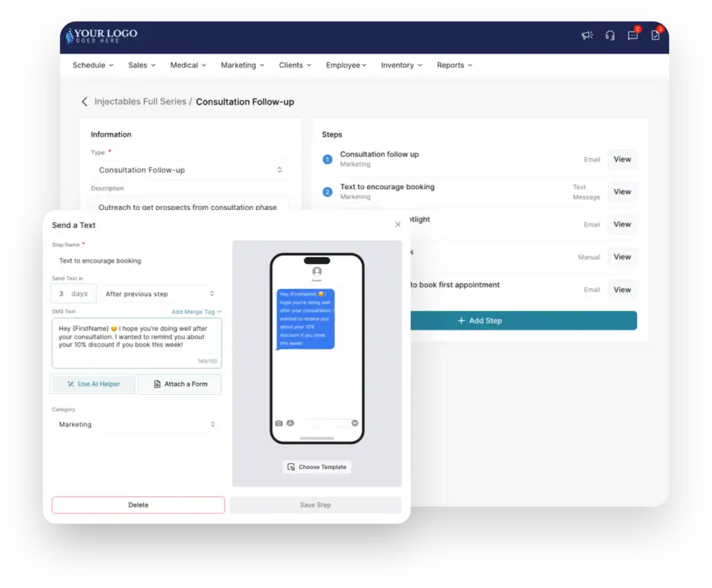Screen dimensions: 712x588
Task: Click the Attach a Form button
Action: 179,384
